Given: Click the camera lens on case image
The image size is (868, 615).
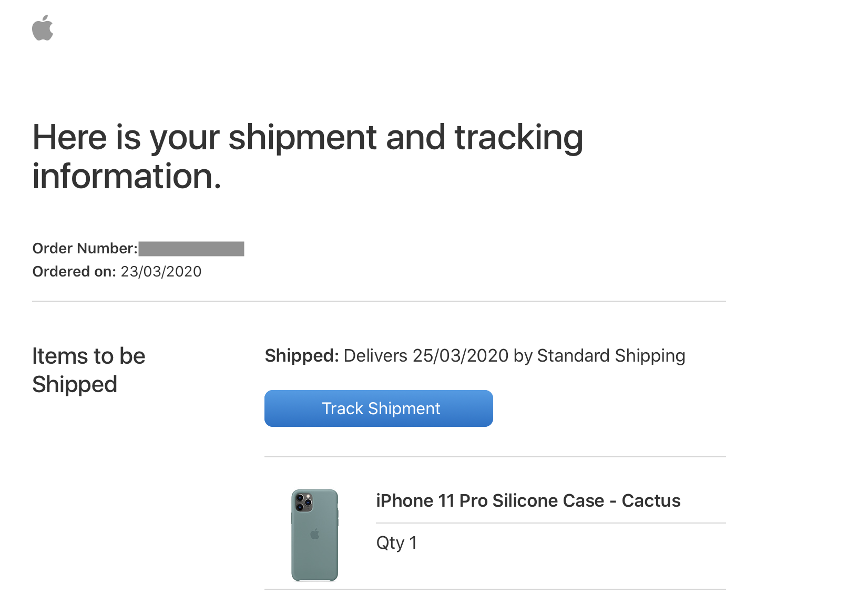Looking at the screenshot, I should pyautogui.click(x=303, y=502).
